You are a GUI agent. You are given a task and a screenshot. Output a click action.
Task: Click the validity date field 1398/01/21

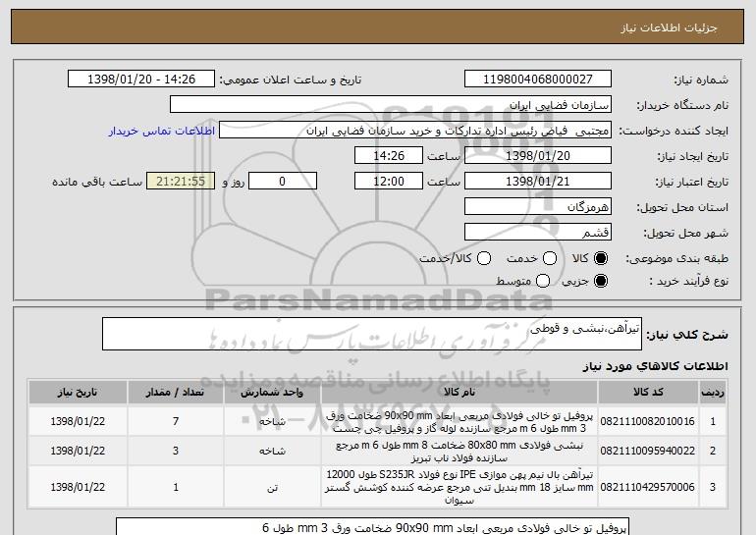point(538,182)
